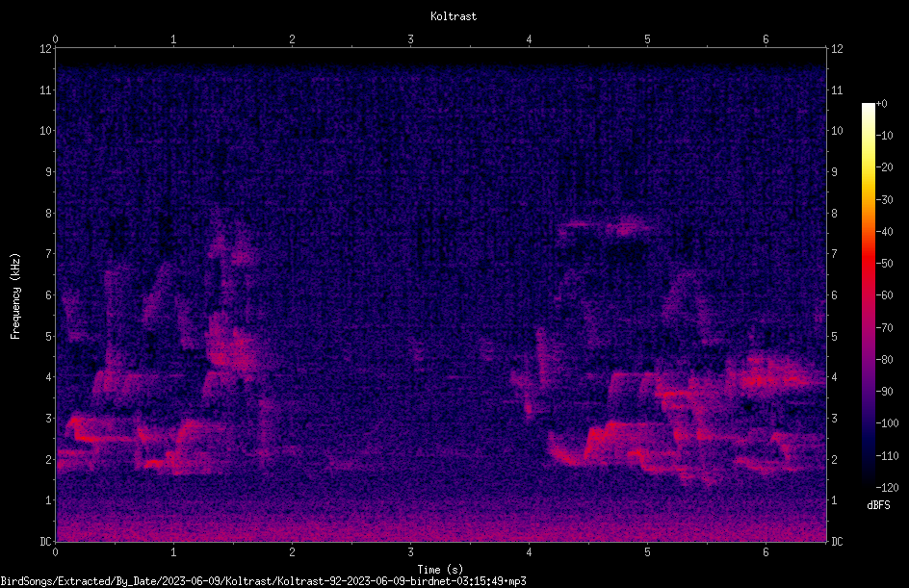Click the 5 second tick on the bottom time axis
Viewport: 909px width, 588px height.
[647, 552]
